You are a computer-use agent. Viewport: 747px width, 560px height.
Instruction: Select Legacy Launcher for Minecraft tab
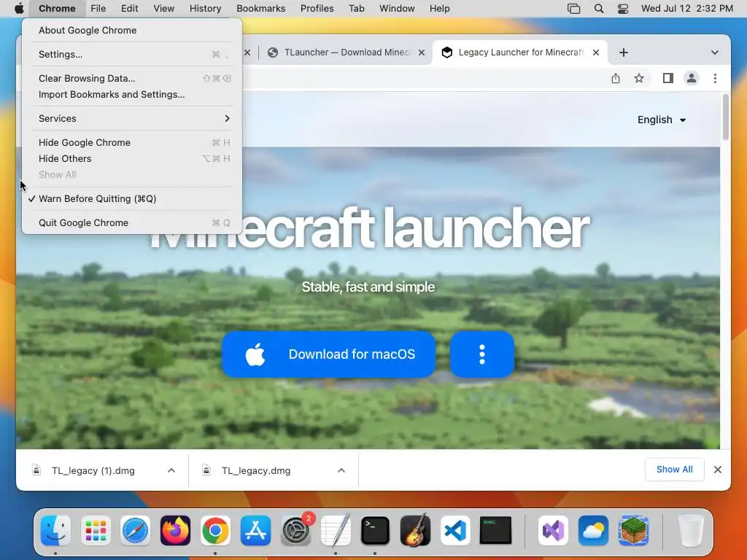(519, 52)
